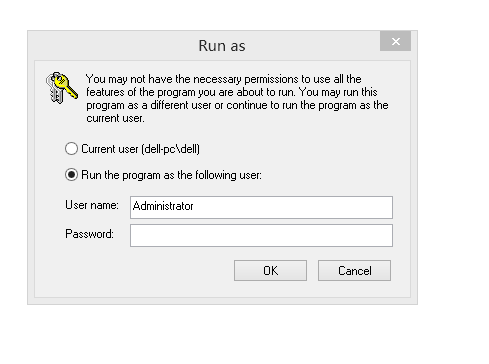Click the Run as title text
Screen dimensions: 489x364
click(222, 46)
